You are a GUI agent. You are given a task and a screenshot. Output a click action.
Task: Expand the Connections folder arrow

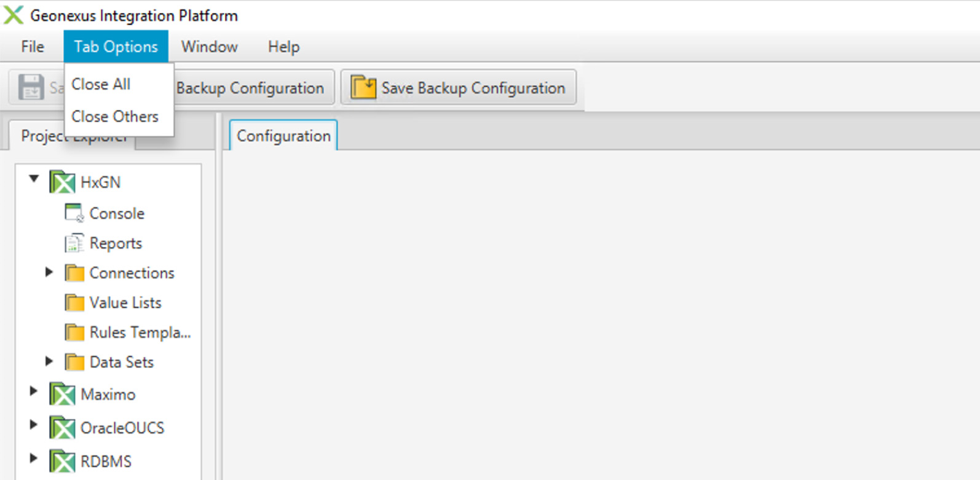coord(49,272)
